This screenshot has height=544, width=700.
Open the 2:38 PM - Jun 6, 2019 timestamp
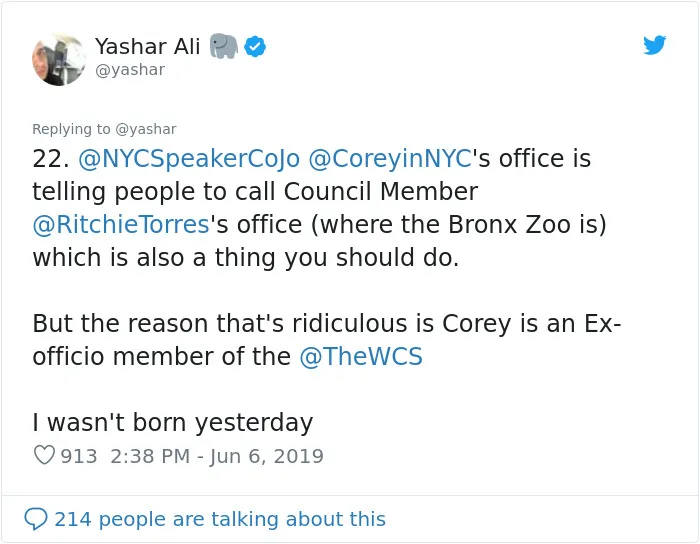217,456
